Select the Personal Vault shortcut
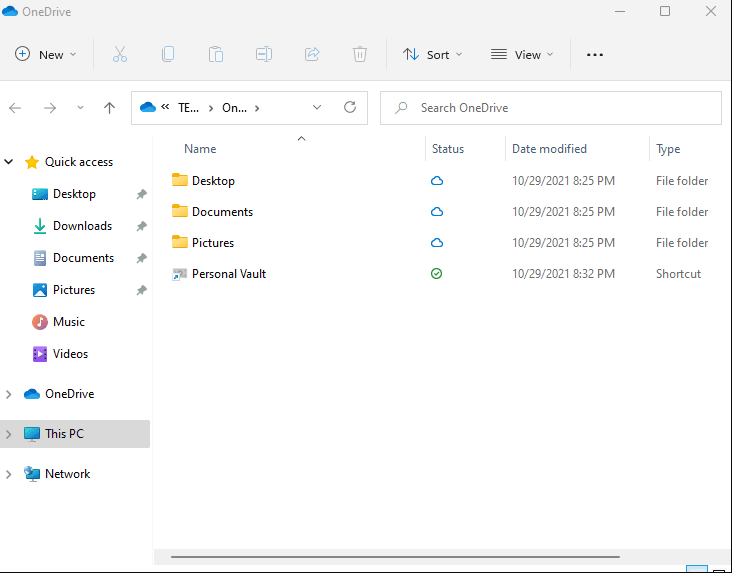This screenshot has width=732, height=573. coord(228,274)
